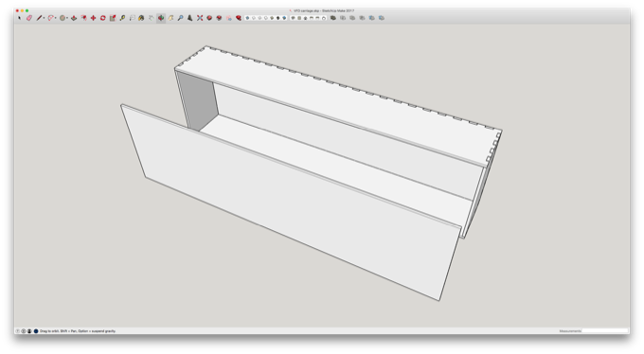The width and height of the screenshot is (644, 354).
Task: Select the Text label tool
Action: tap(133, 18)
